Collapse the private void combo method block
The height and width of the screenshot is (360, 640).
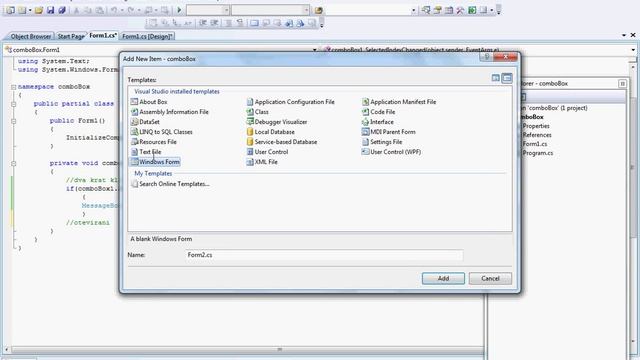tap(13, 163)
